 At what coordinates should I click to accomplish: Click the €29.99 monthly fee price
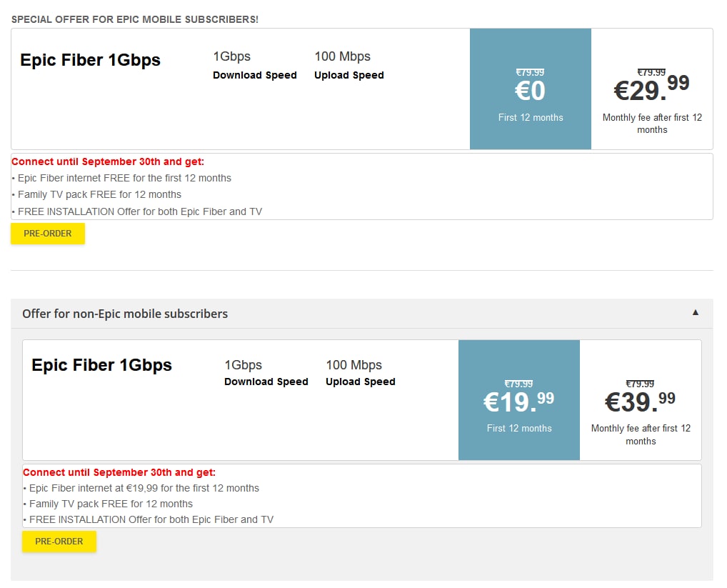651,89
